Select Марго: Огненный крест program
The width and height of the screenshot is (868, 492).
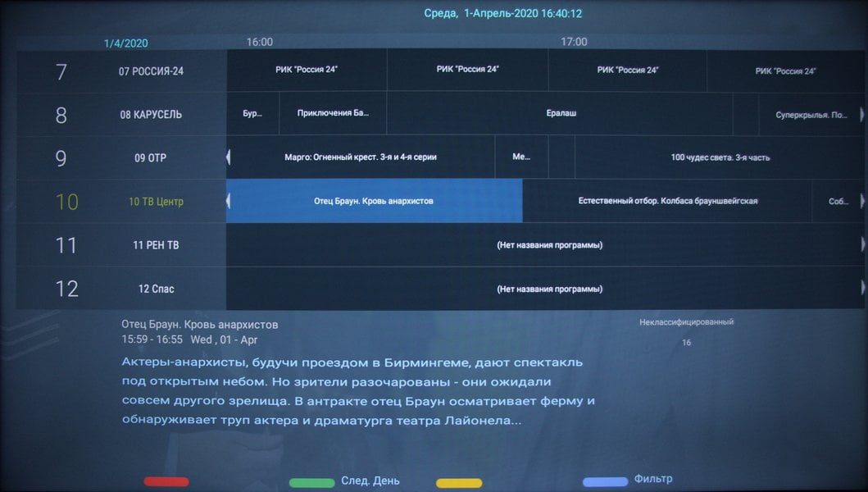tap(361, 157)
